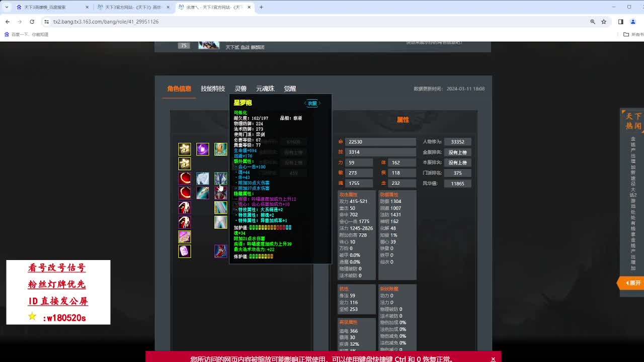Go back to the previous browser page
The width and height of the screenshot is (644, 362).
tap(8, 22)
